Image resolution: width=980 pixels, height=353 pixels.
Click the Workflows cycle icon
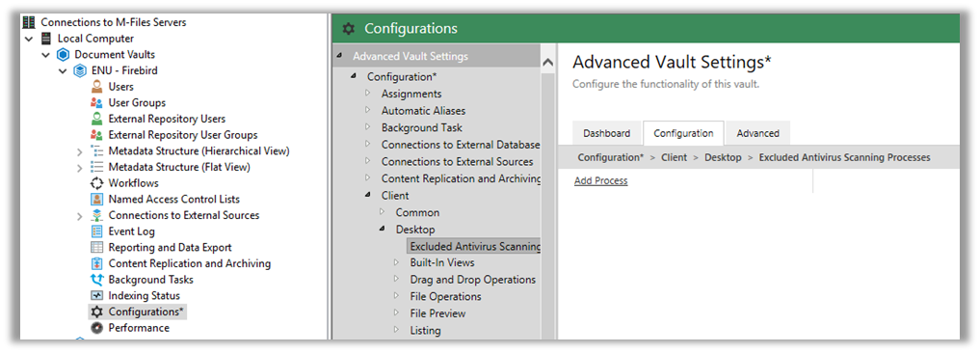click(97, 183)
